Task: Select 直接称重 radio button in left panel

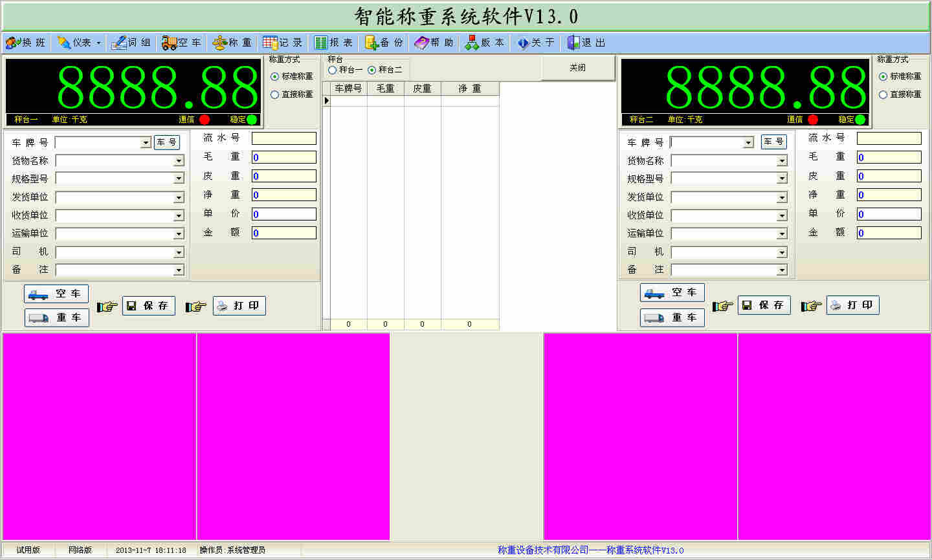Action: (x=275, y=94)
